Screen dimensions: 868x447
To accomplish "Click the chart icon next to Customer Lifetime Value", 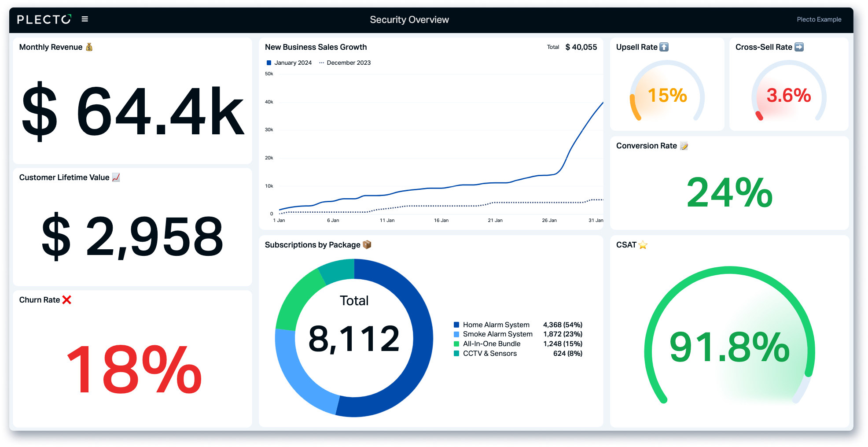I will point(116,177).
